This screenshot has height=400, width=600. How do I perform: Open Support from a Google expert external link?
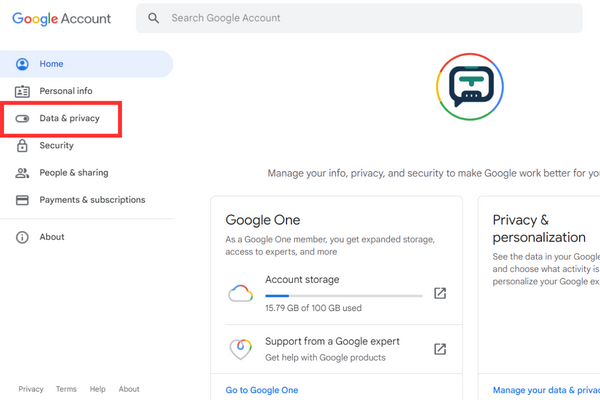click(x=440, y=349)
